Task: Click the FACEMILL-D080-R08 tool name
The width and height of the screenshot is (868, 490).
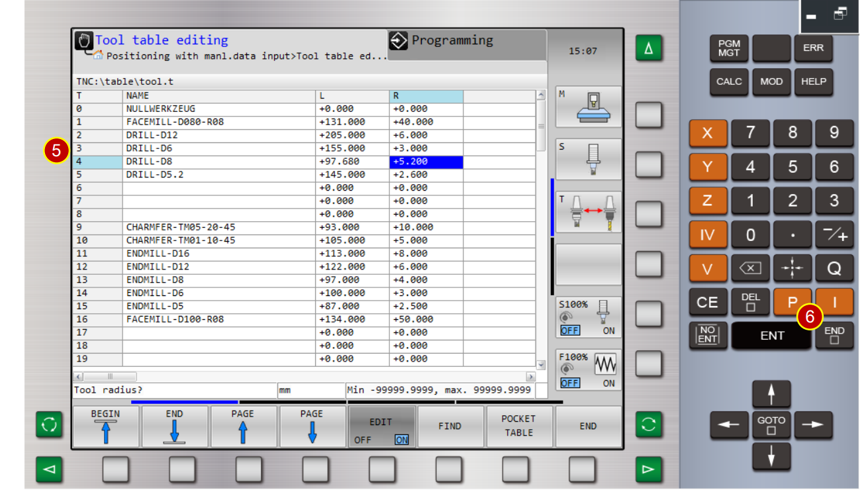Action: (x=175, y=122)
